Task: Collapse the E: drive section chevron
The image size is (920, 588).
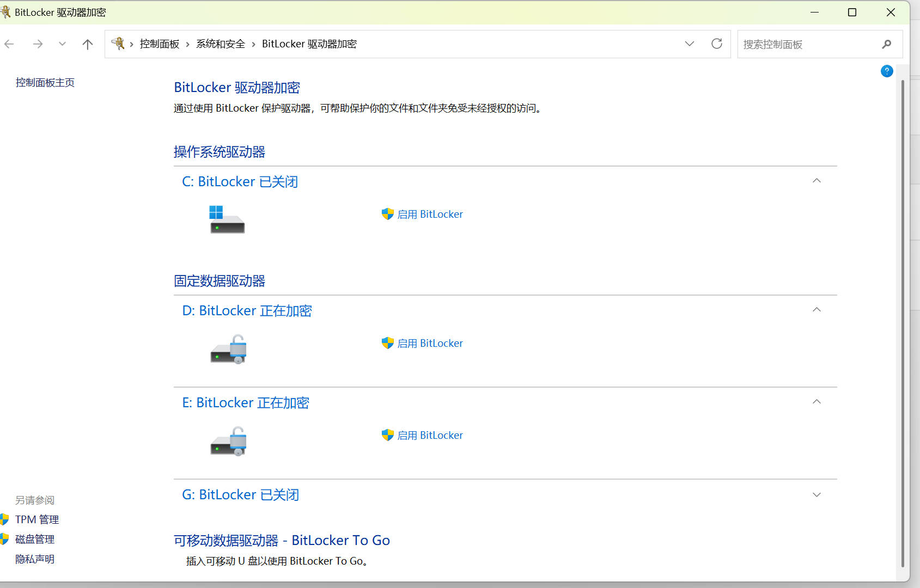Action: (817, 402)
